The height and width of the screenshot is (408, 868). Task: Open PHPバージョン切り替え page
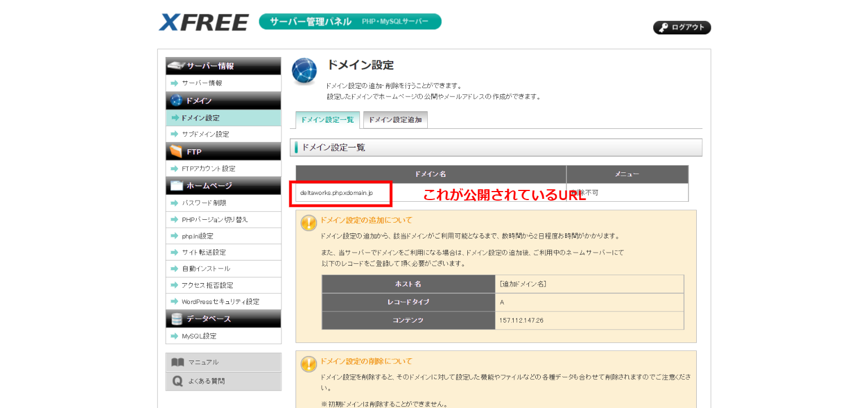pos(214,219)
